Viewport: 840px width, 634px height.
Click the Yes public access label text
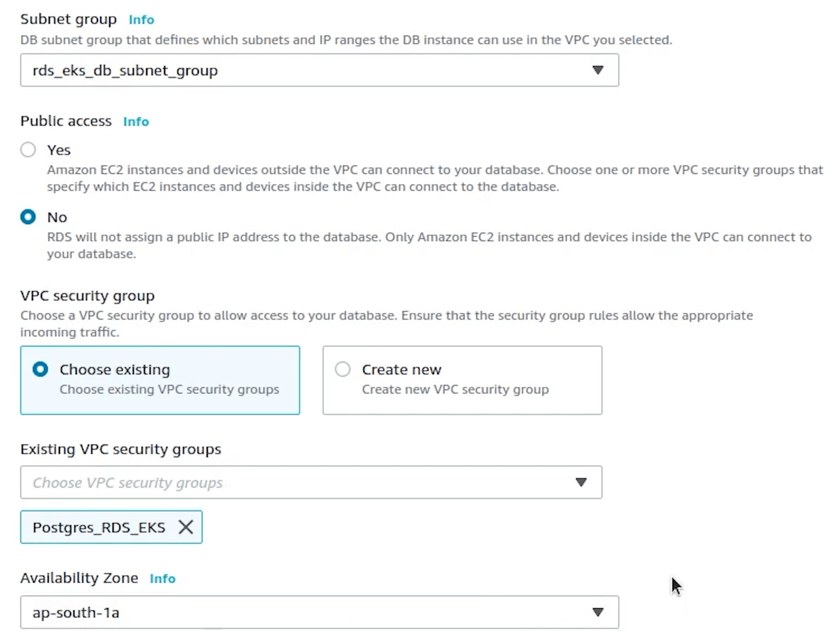[59, 150]
